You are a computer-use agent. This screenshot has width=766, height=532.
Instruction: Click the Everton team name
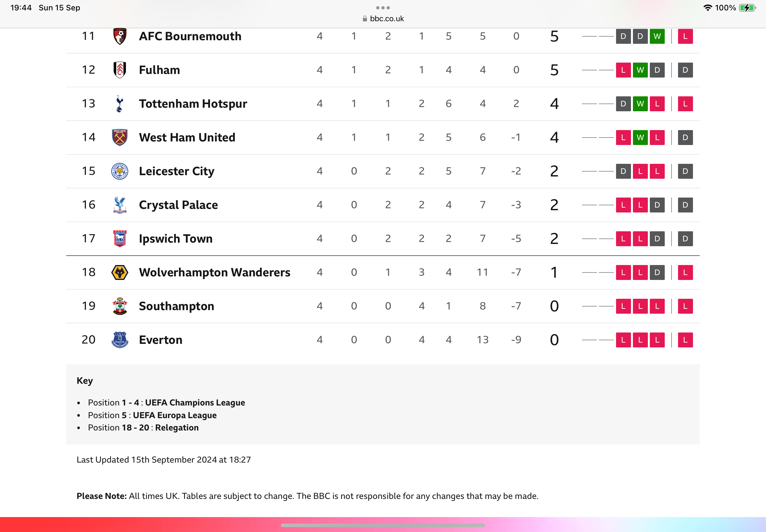pos(161,340)
